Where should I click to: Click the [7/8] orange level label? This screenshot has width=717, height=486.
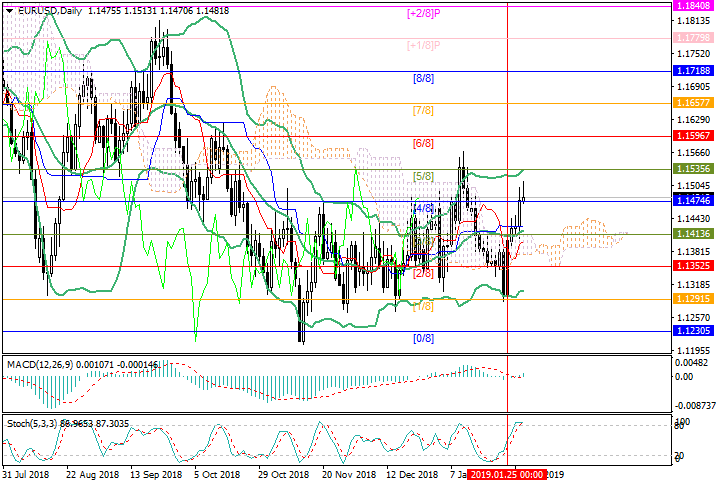coord(424,109)
